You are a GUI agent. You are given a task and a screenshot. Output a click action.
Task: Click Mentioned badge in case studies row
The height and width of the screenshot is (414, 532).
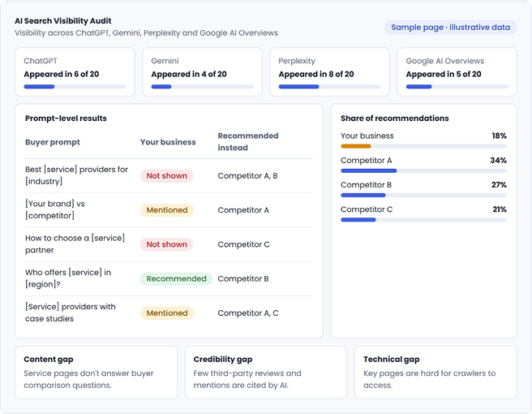click(x=167, y=313)
